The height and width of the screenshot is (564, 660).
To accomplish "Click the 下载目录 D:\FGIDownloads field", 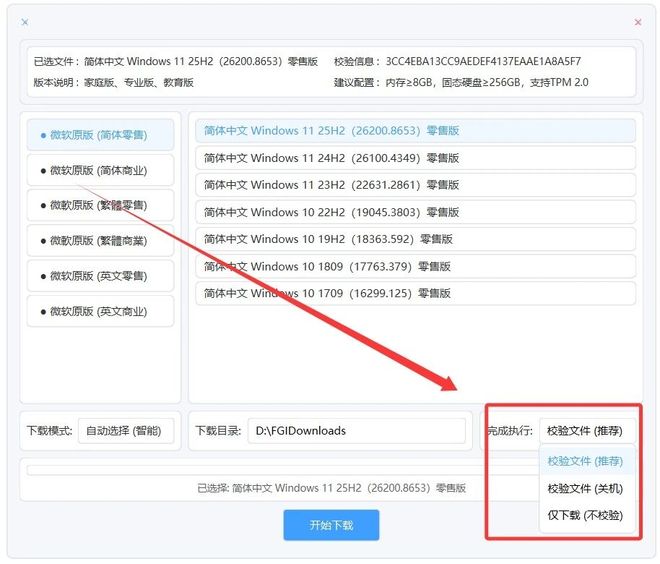I will [x=357, y=431].
